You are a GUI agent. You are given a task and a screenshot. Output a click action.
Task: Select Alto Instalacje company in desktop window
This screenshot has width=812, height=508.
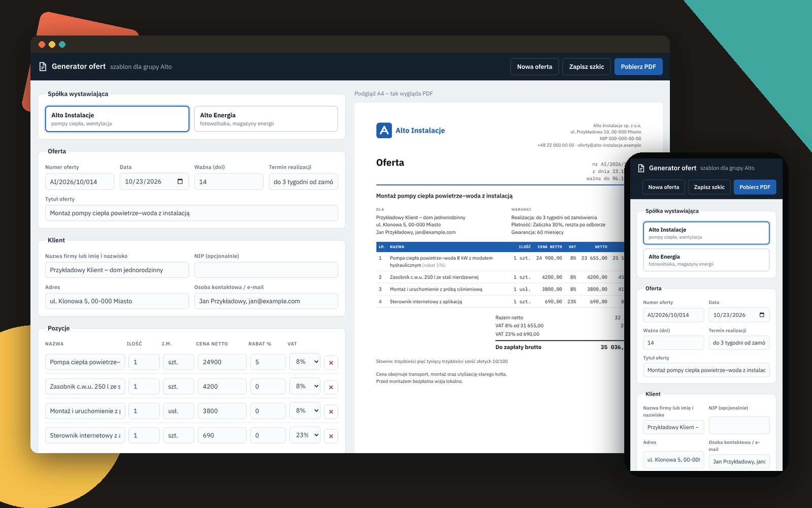117,119
